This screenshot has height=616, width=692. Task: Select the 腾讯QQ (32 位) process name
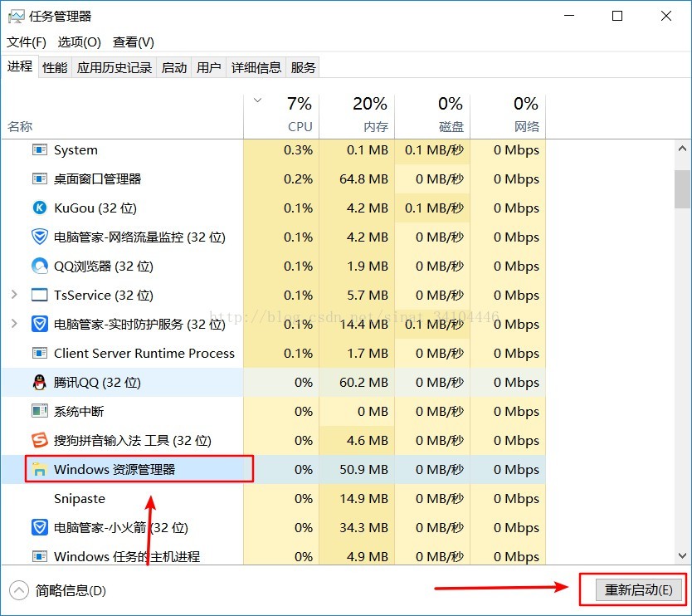pyautogui.click(x=97, y=383)
